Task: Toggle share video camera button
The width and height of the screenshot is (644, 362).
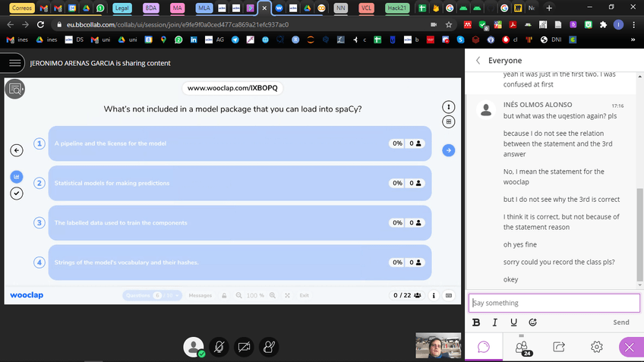Action: coord(244,347)
